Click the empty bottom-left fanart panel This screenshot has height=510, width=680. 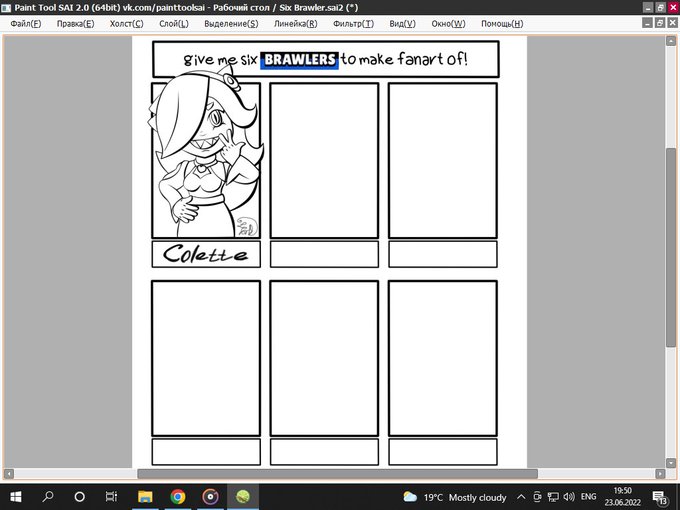[x=206, y=358]
